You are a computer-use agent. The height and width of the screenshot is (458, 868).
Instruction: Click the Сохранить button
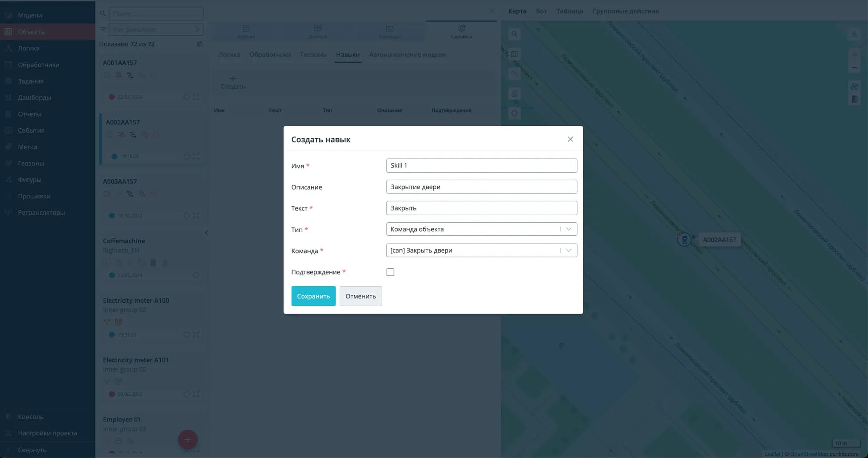[x=313, y=296]
